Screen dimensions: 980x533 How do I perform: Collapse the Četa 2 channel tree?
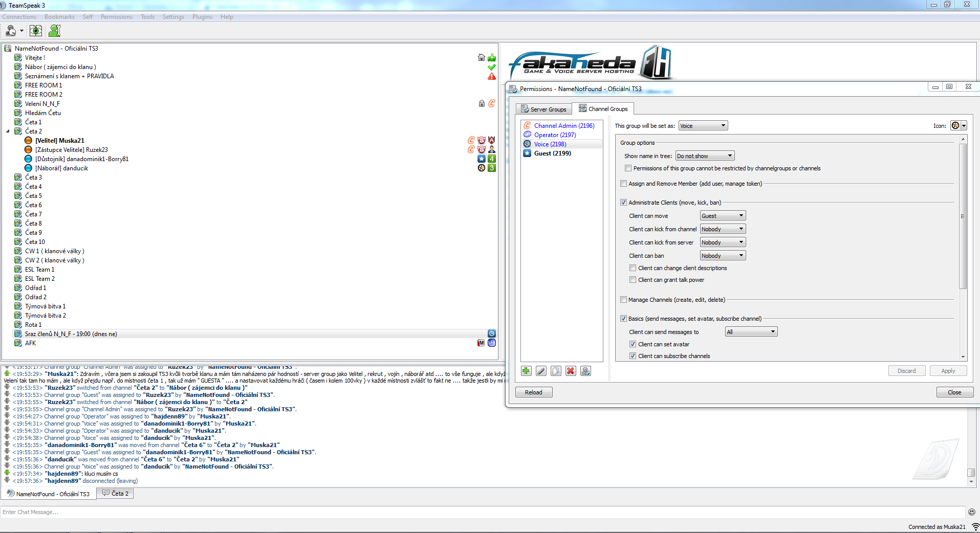tap(8, 131)
